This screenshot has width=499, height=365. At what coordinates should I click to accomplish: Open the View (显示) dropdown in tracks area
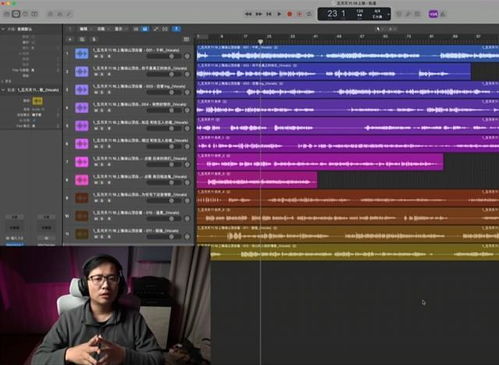tap(119, 29)
